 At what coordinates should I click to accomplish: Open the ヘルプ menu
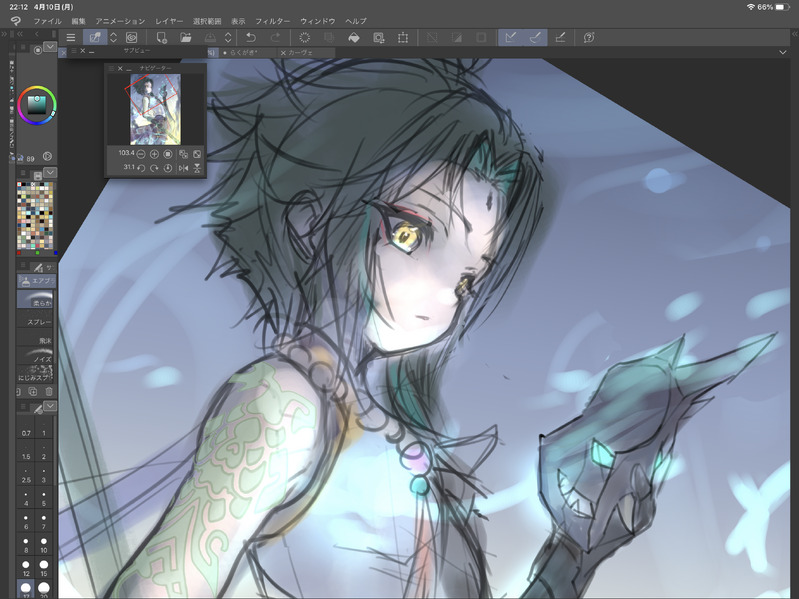356,21
